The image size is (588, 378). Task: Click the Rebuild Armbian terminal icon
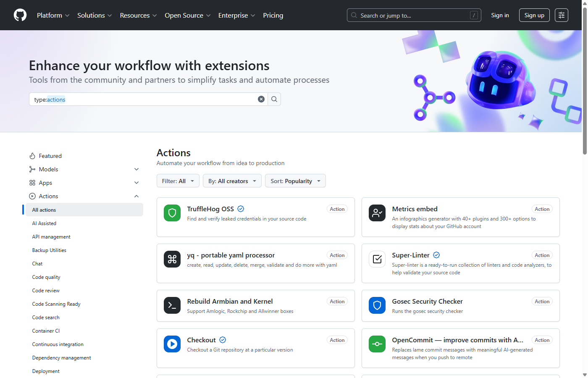click(x=172, y=305)
